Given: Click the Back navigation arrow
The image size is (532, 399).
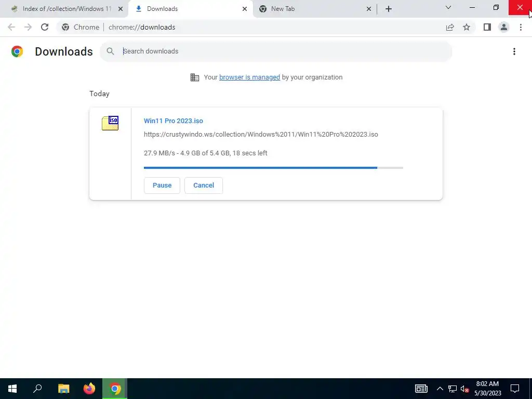Looking at the screenshot, I should pos(11,27).
